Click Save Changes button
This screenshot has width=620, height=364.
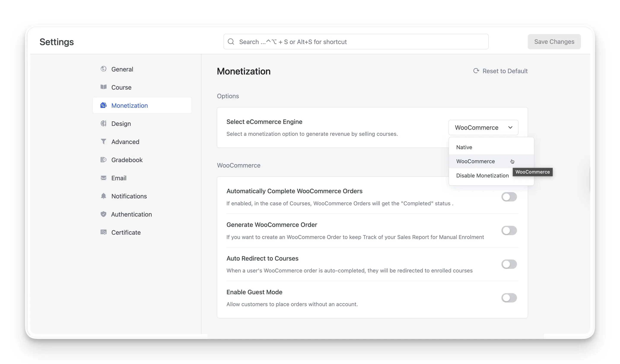pos(554,42)
